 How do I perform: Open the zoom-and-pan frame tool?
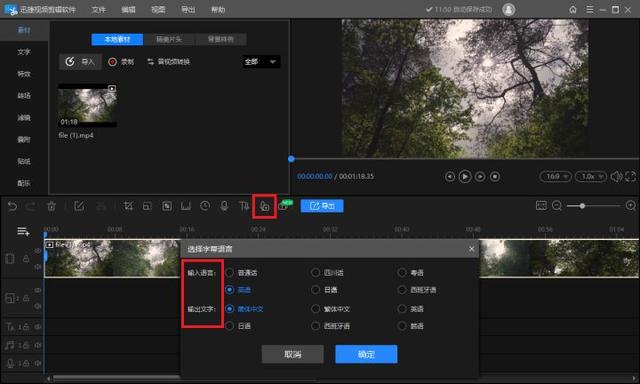147,206
